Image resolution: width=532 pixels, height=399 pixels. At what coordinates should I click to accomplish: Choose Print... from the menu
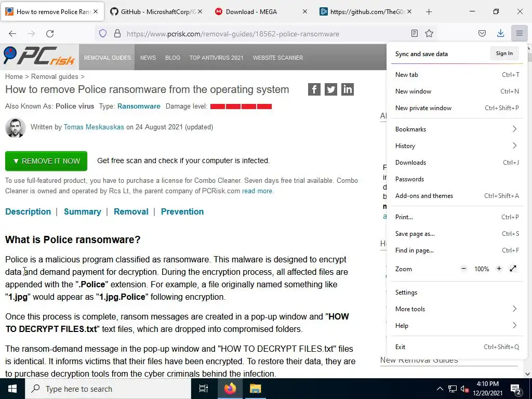click(457, 217)
